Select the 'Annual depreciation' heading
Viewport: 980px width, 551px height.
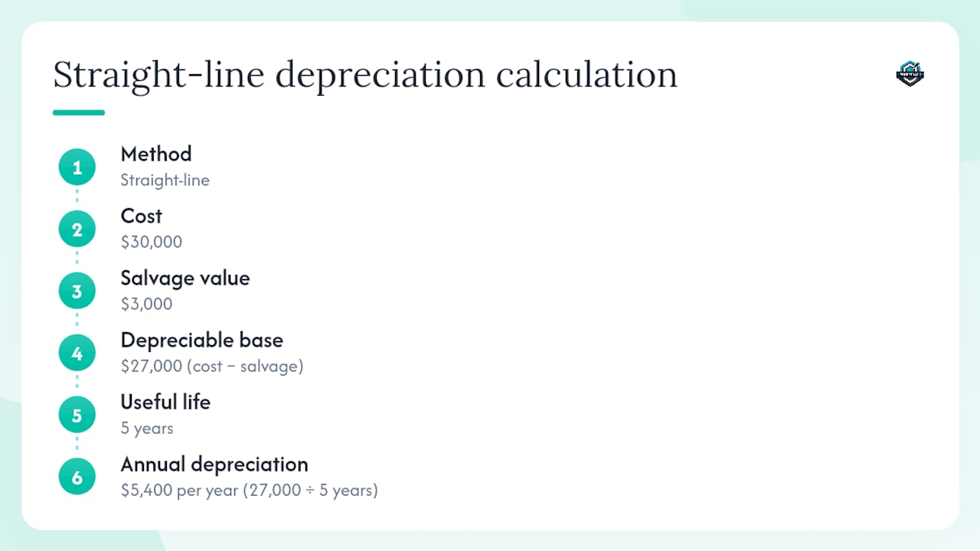click(x=214, y=465)
